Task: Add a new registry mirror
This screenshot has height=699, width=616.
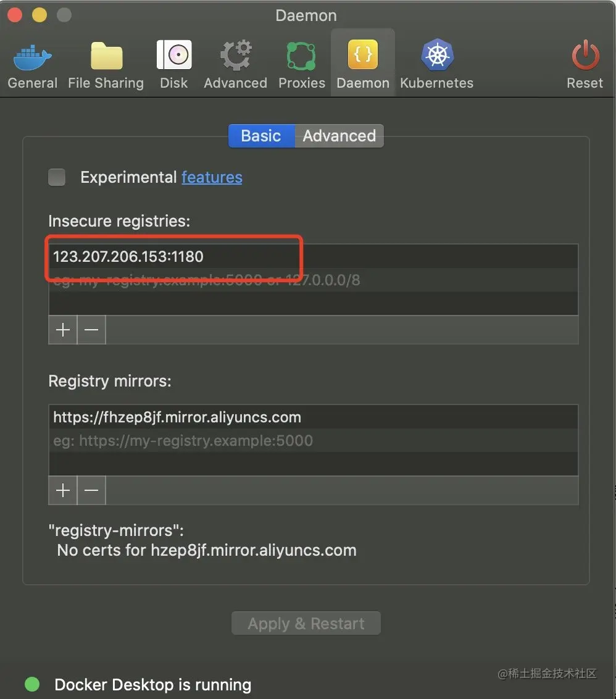Action: pyautogui.click(x=63, y=490)
